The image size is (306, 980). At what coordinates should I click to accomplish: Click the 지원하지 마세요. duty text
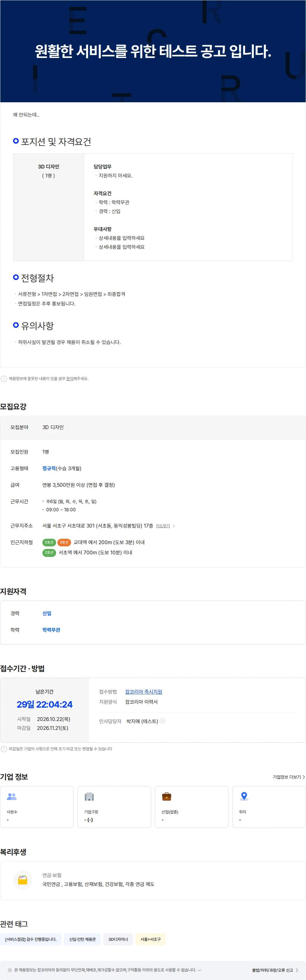(116, 176)
